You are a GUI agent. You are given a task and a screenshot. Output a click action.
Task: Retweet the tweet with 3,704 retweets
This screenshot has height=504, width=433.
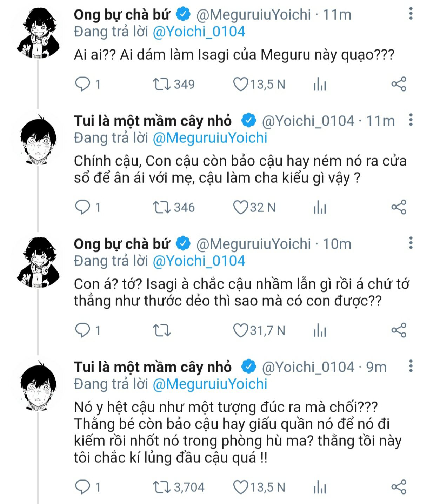(162, 487)
